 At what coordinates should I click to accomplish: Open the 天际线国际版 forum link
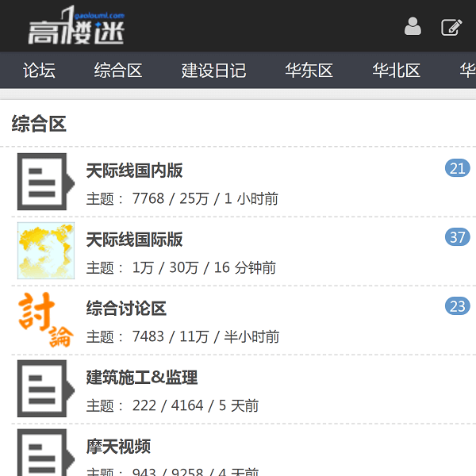click(x=135, y=240)
